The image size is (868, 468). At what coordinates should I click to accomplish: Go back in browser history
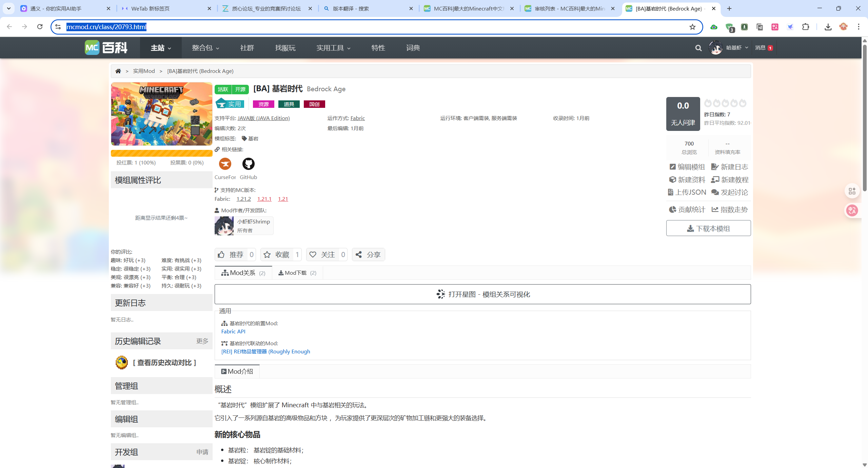point(9,27)
